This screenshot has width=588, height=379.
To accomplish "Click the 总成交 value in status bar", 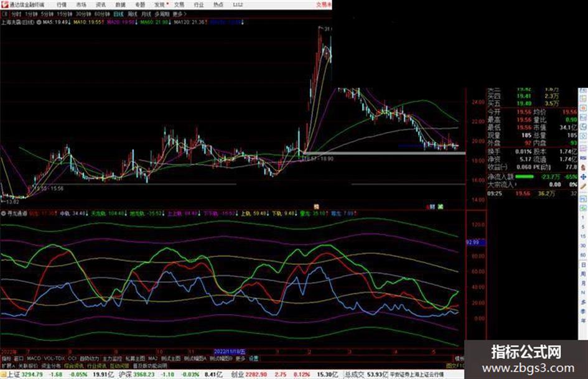I will coord(377,375).
